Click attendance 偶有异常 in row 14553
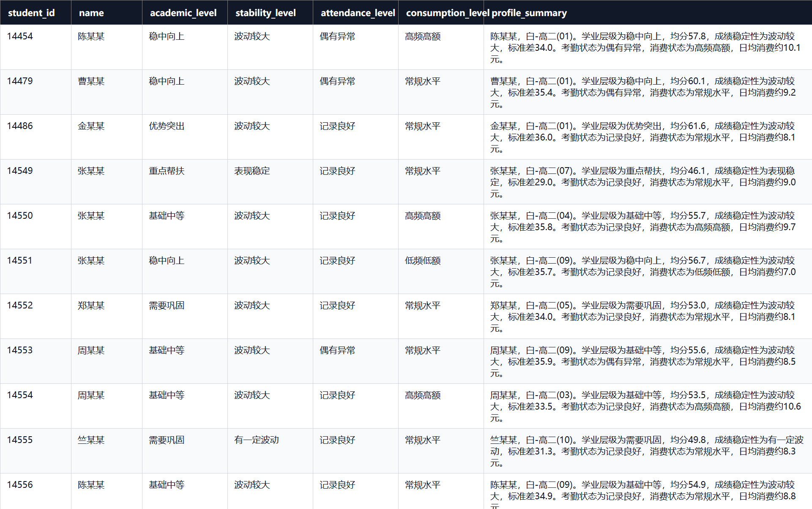 point(337,350)
